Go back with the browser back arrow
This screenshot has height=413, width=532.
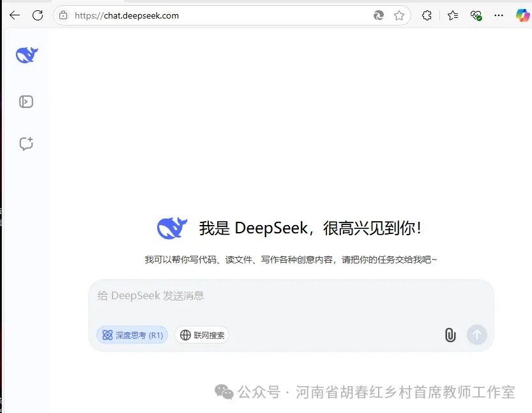(x=14, y=15)
